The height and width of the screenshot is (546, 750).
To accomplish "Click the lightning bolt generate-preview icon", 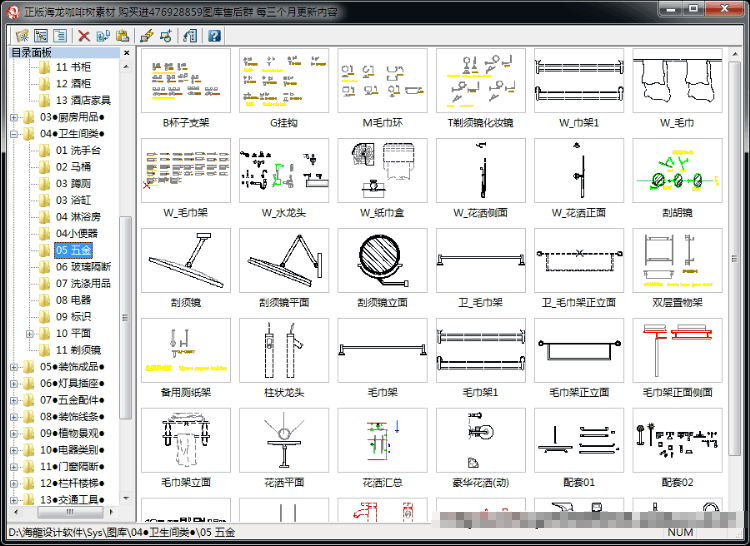I will [x=147, y=36].
